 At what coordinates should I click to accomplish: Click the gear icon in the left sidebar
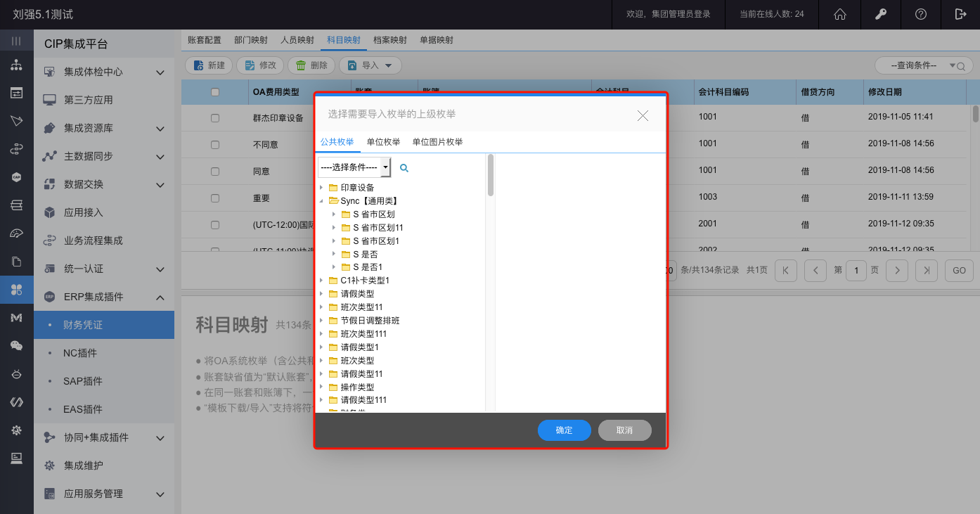pyautogui.click(x=16, y=430)
